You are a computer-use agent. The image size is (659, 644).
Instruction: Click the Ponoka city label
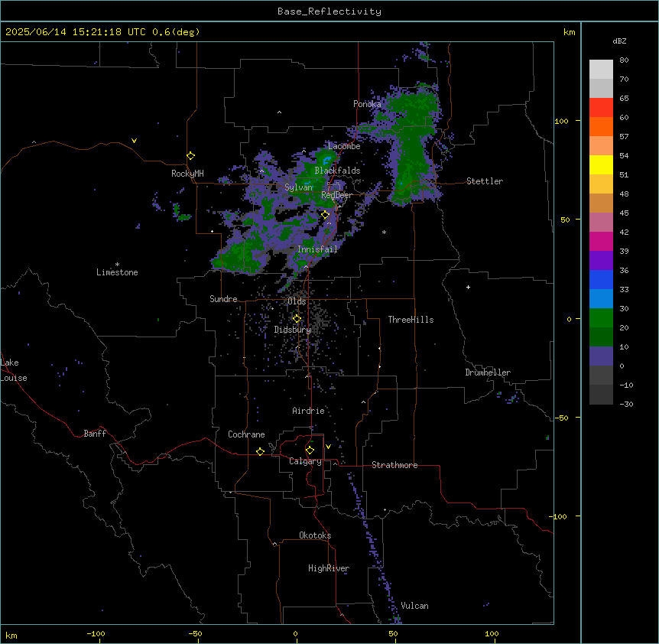point(367,104)
